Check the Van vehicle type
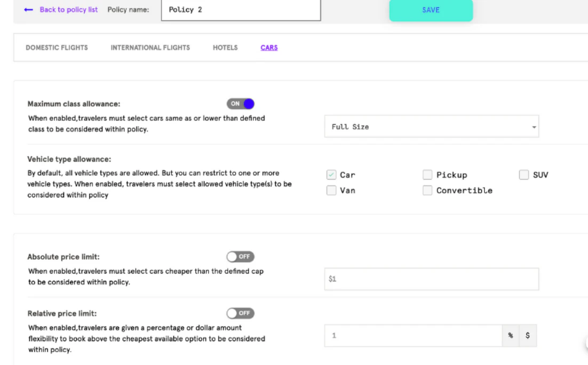The image size is (588, 365). click(331, 190)
